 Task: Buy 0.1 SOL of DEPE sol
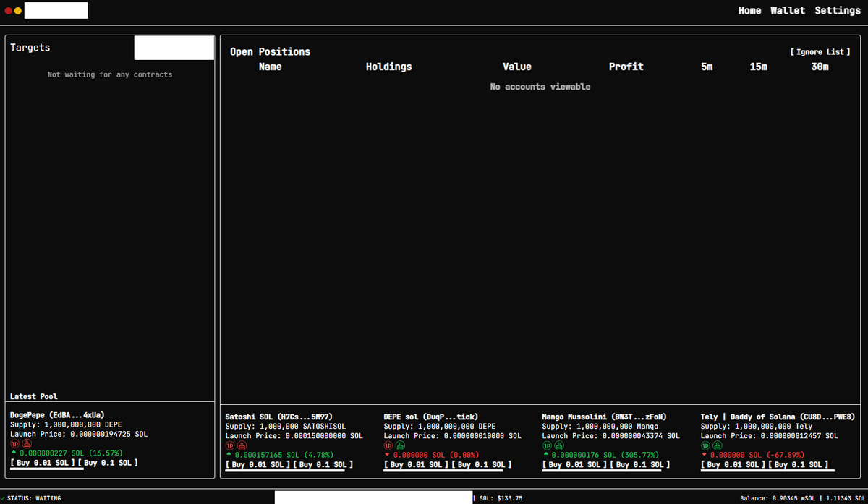point(481,464)
